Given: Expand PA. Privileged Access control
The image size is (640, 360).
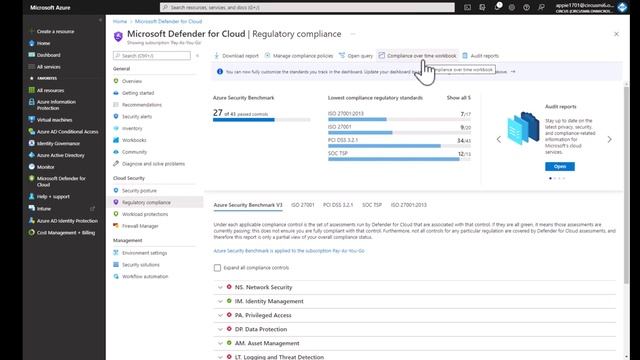Looking at the screenshot, I should 220,315.
